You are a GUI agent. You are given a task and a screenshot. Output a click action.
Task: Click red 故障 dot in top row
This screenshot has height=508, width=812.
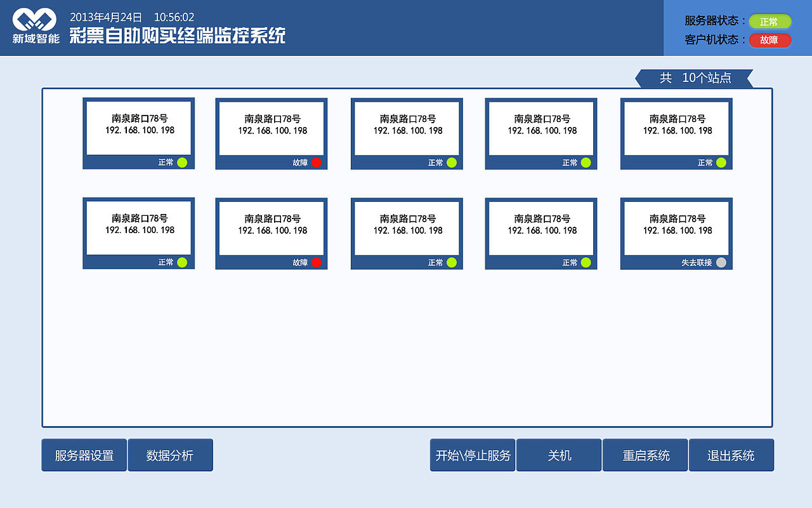coord(317,163)
